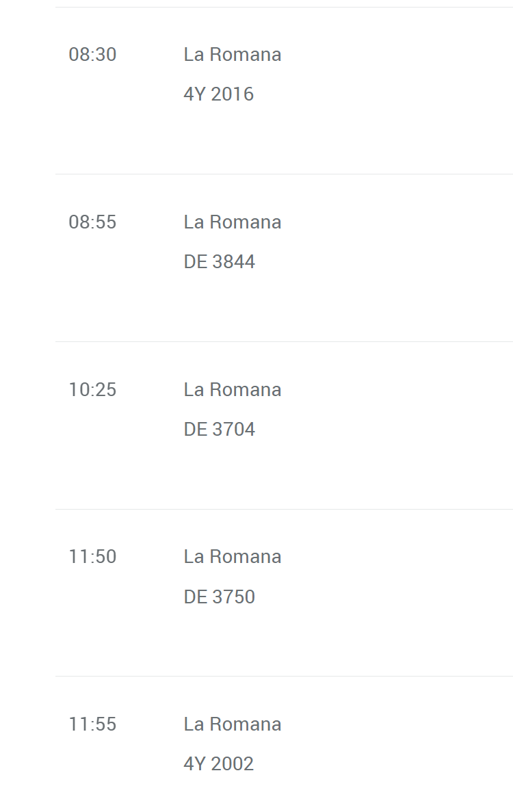Select La Romana destination above DE 3844

click(x=232, y=222)
